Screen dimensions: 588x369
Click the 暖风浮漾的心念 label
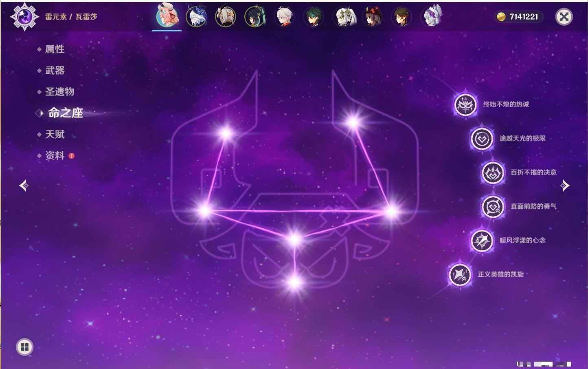[x=522, y=240]
